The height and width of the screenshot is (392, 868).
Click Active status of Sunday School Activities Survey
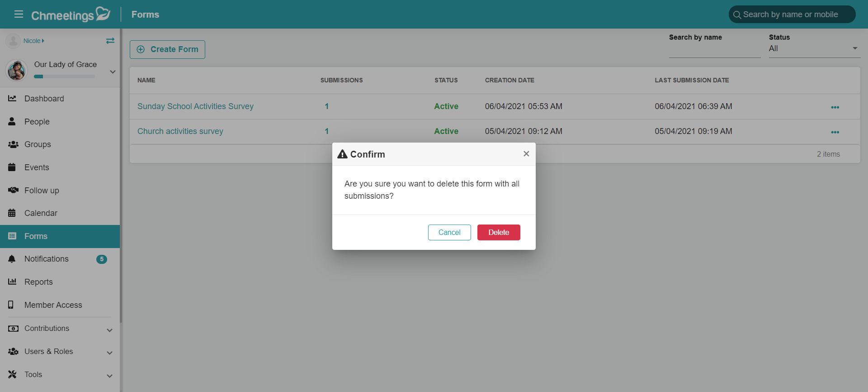(446, 106)
